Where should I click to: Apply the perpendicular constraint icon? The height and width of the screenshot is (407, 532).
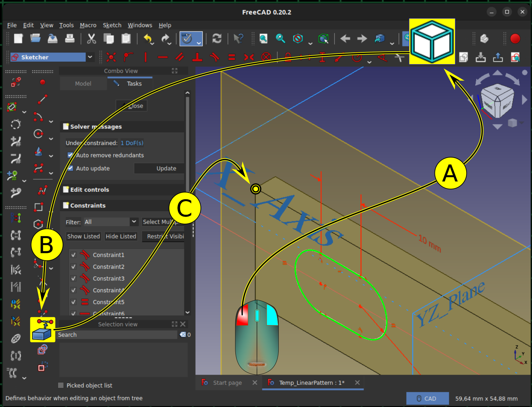pyautogui.click(x=197, y=57)
